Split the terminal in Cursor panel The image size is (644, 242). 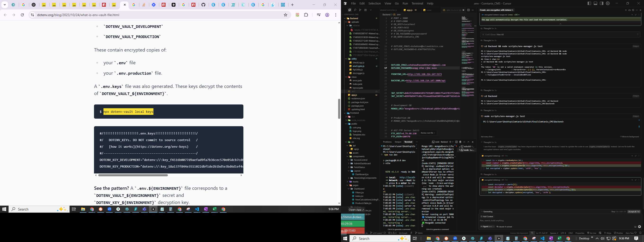point(456,142)
